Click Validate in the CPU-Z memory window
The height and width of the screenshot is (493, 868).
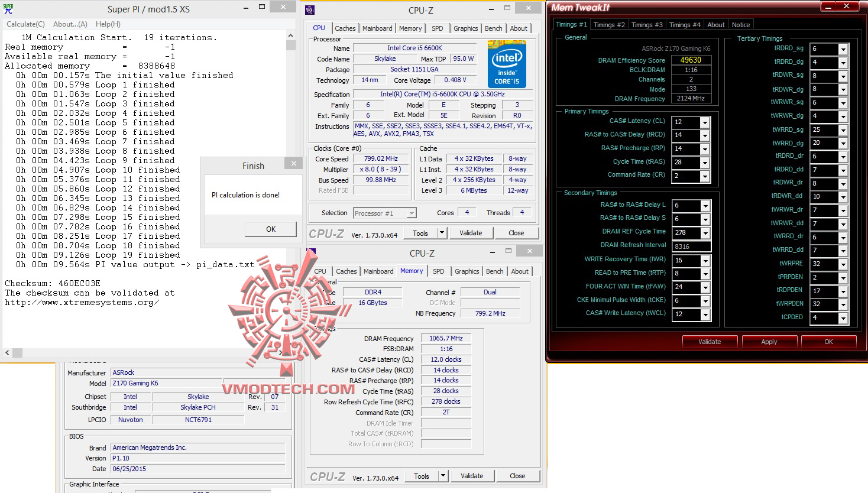472,476
